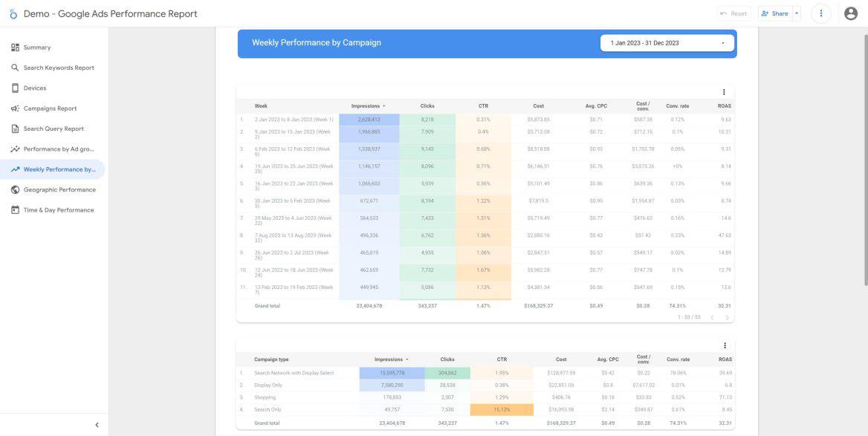Open the report header three-dot menu
This screenshot has width=868, height=436.
[x=821, y=13]
